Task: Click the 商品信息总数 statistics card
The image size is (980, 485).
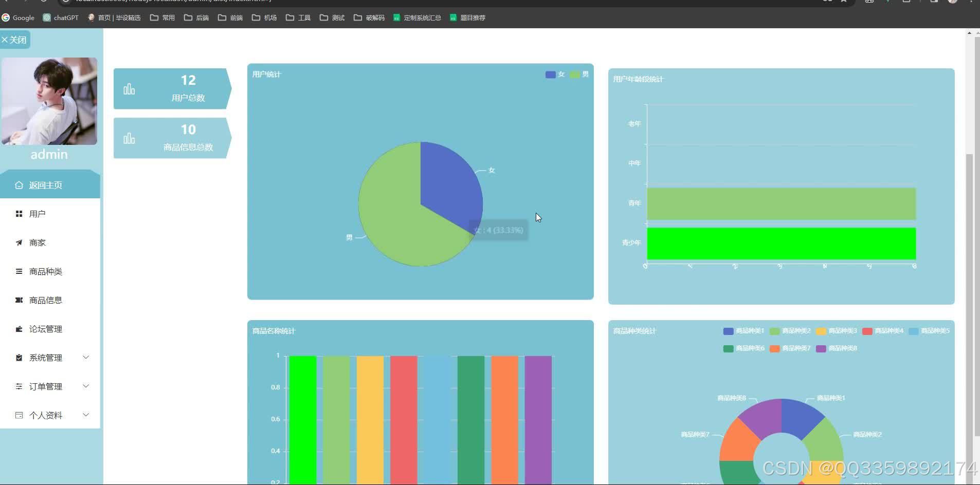Action: coord(172,138)
